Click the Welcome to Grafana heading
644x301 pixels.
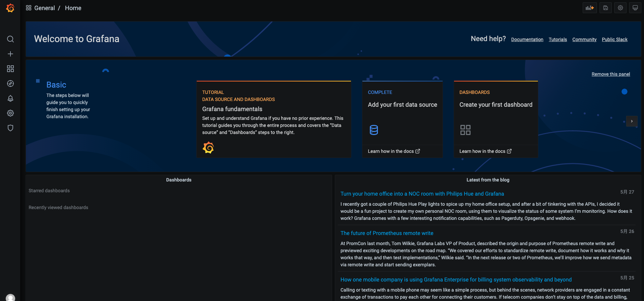tap(77, 39)
